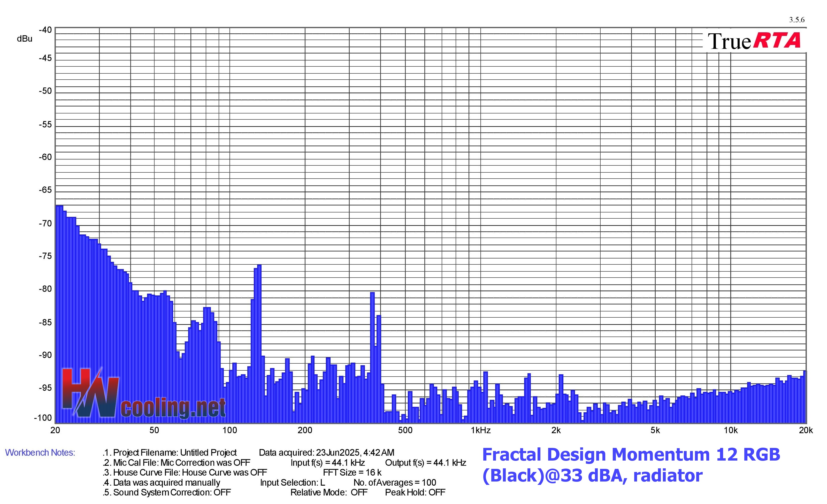Click the TrueRTA logo
This screenshot has height=504, width=827.
[x=754, y=41]
